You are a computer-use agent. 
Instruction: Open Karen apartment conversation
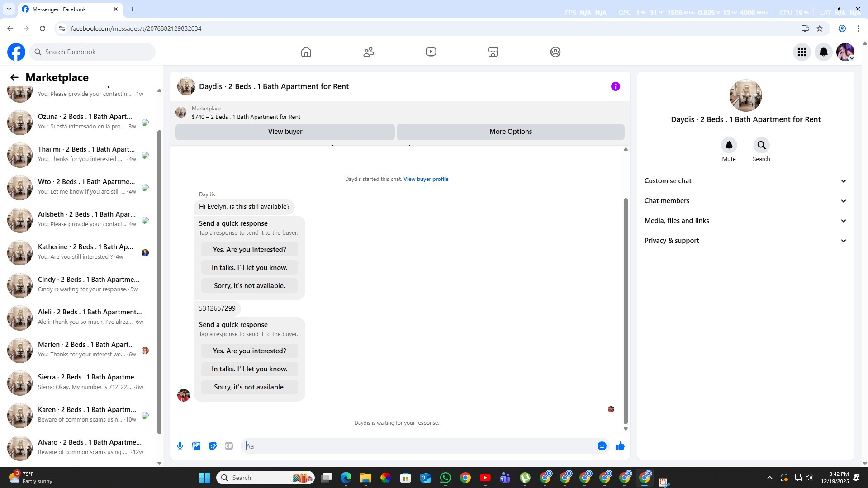click(x=80, y=416)
